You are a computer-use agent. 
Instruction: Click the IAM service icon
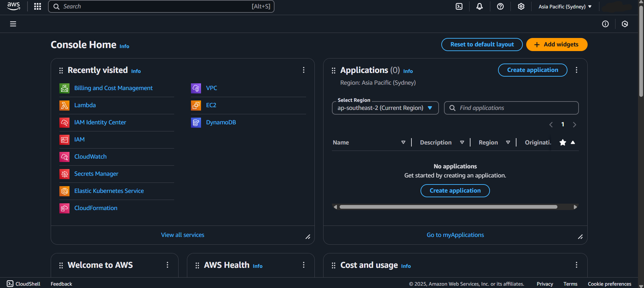(x=64, y=139)
